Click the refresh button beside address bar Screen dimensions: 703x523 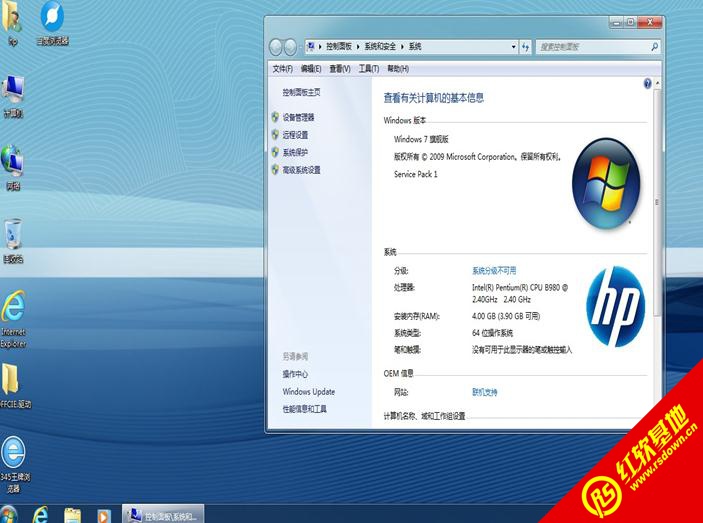pos(525,47)
